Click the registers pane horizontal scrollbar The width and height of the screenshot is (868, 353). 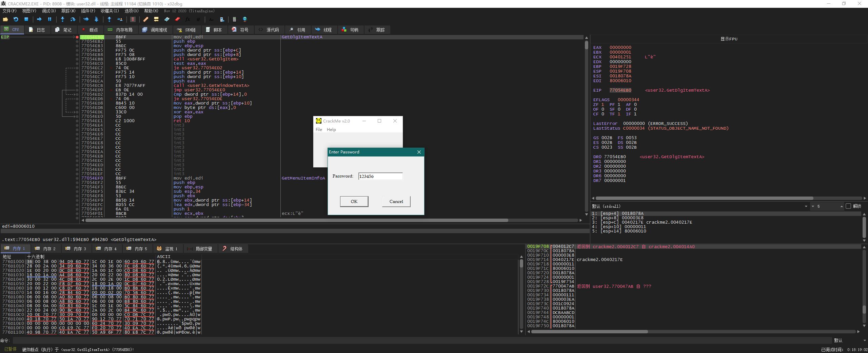point(704,198)
